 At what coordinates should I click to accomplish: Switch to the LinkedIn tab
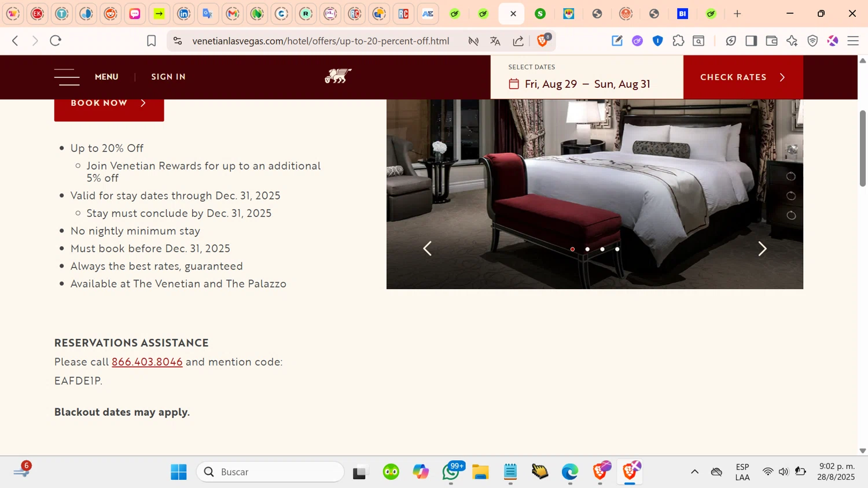(x=183, y=13)
